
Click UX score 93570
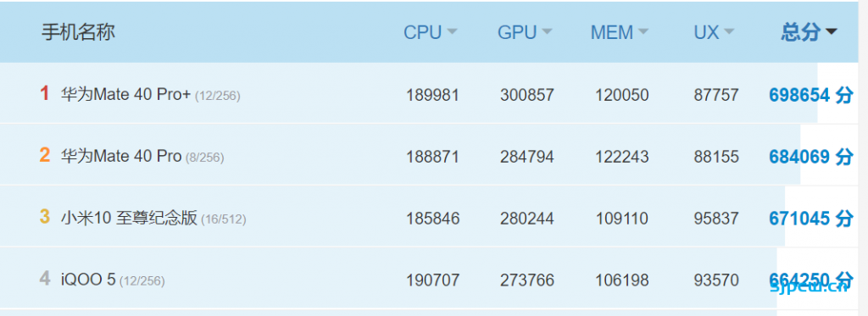click(716, 280)
